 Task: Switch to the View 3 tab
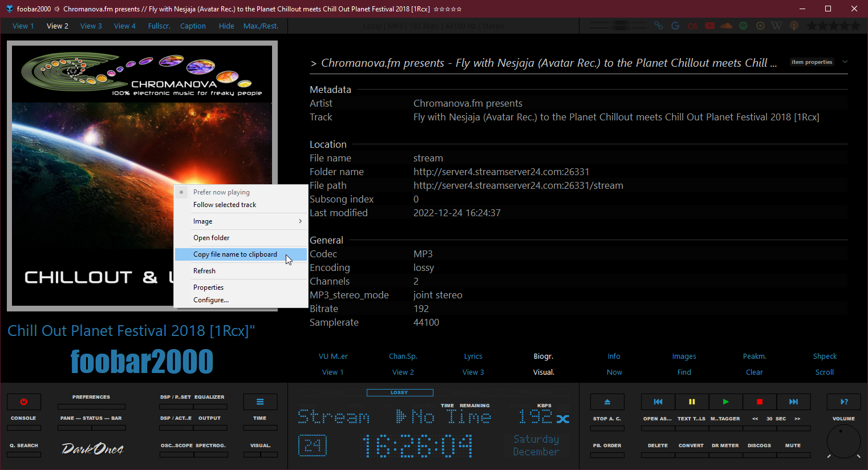(x=91, y=26)
